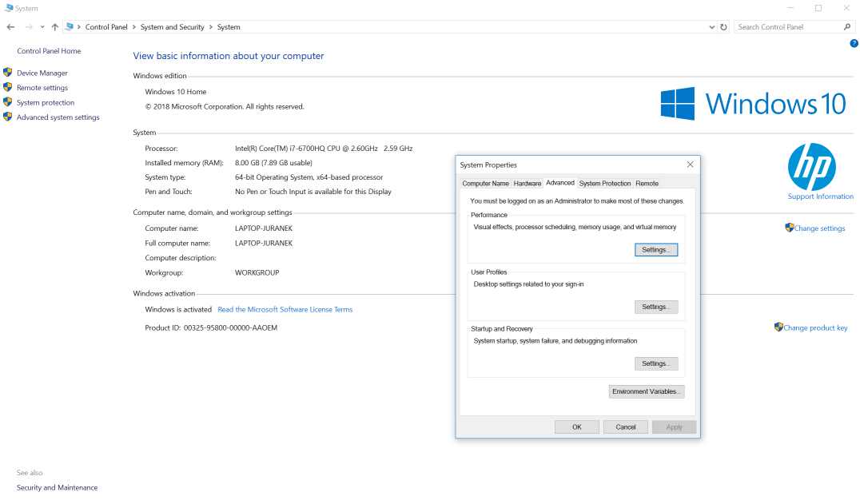Read the Microsoft Software License Terms
The image size is (860, 504).
285,310
